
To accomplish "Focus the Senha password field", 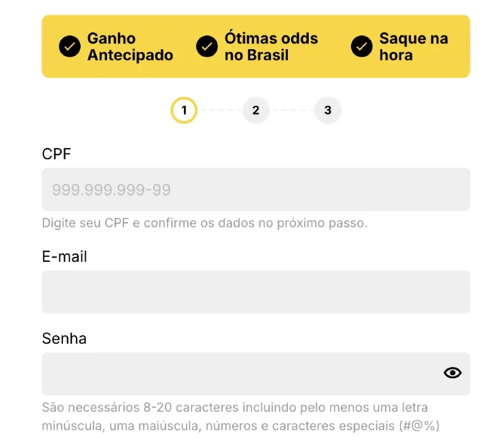I will click(x=239, y=373).
